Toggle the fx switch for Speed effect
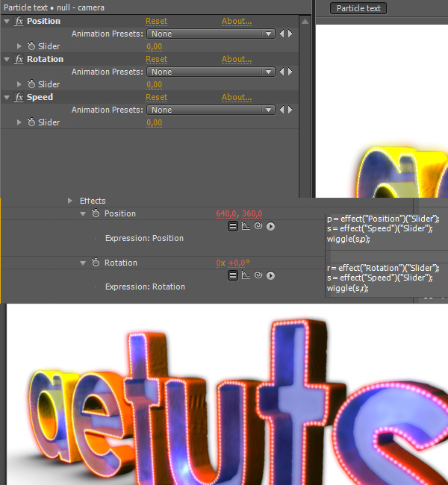The height and width of the screenshot is (485, 448). pos(19,97)
